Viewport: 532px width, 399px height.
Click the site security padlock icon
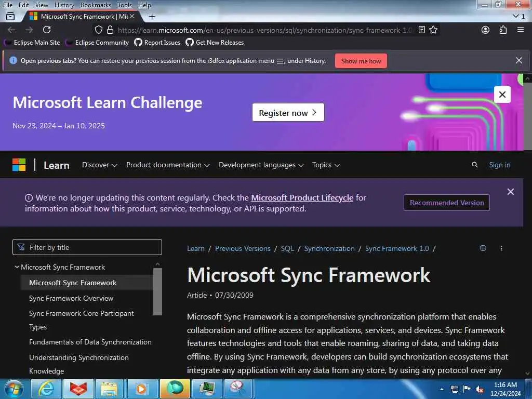point(110,30)
